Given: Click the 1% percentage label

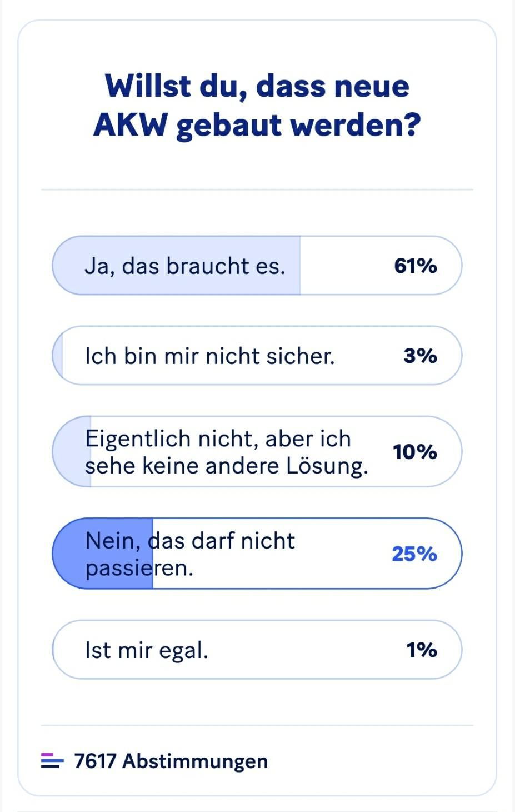Looking at the screenshot, I should (423, 650).
